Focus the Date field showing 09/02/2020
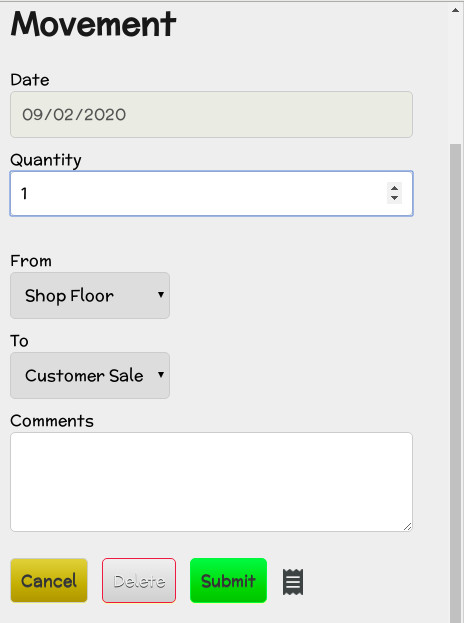The height and width of the screenshot is (623, 464). (211, 114)
